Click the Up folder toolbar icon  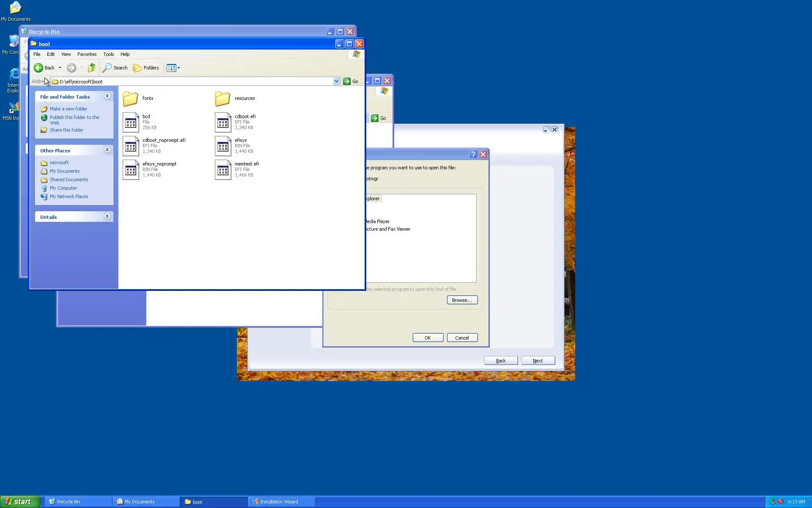(92, 68)
